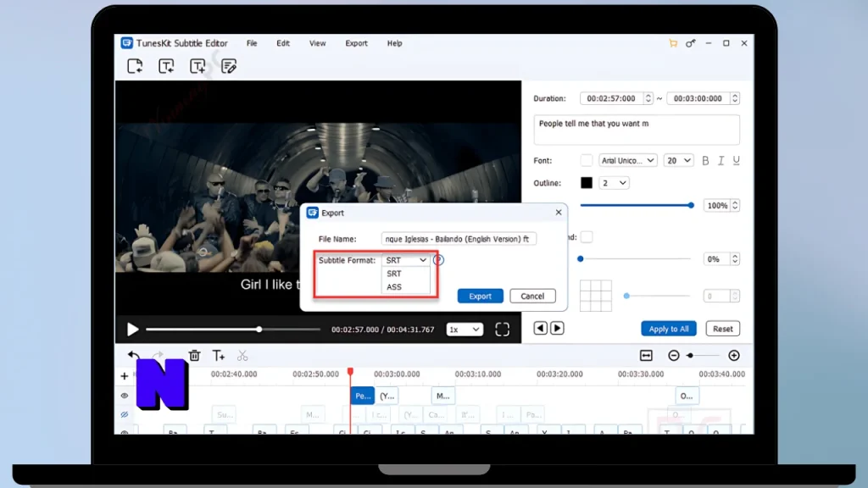Screen dimensions: 868x488
Task: Open the shopping cart purchase icon
Action: tap(673, 43)
